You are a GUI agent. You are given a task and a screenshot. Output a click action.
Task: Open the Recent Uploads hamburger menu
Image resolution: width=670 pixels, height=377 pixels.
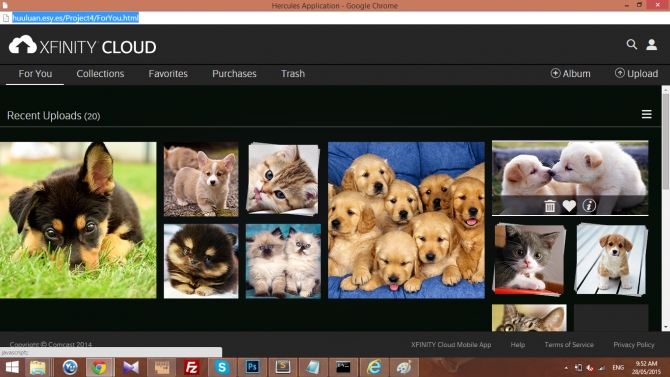click(646, 114)
